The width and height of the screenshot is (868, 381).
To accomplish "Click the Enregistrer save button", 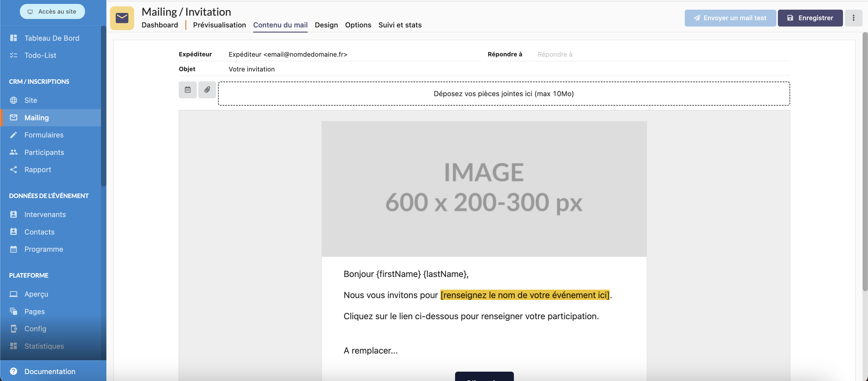I will click(810, 18).
